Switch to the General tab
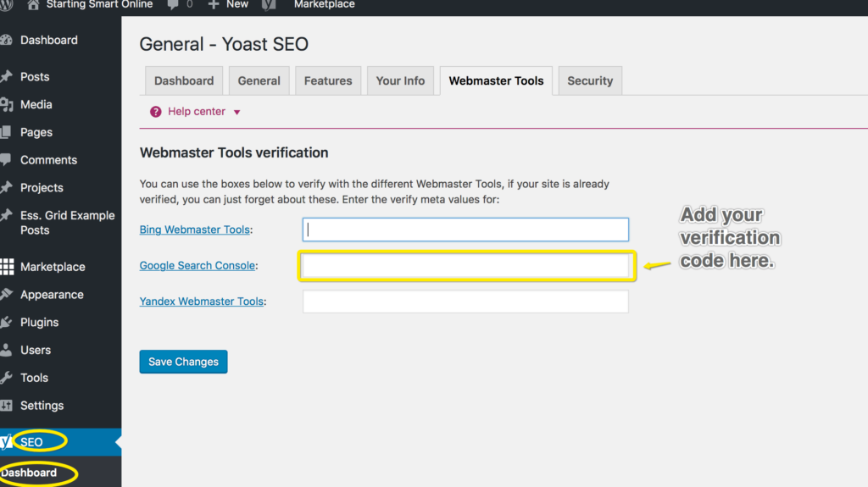Screen dimensions: 868x487 point(259,80)
